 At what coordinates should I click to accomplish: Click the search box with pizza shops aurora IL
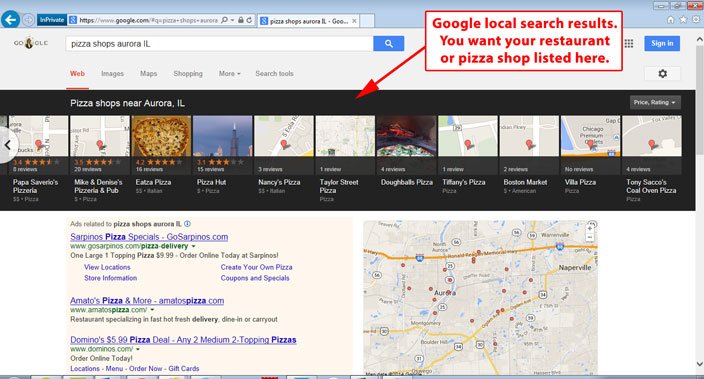pyautogui.click(x=220, y=44)
